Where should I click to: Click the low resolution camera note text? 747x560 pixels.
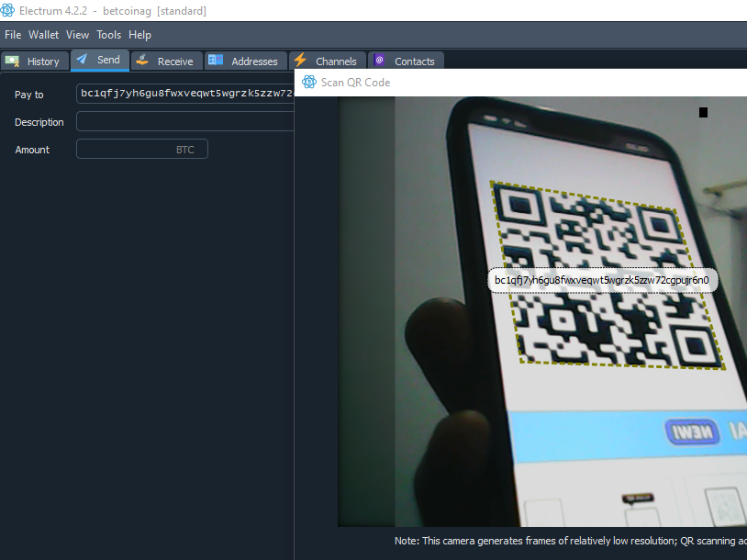click(x=571, y=541)
